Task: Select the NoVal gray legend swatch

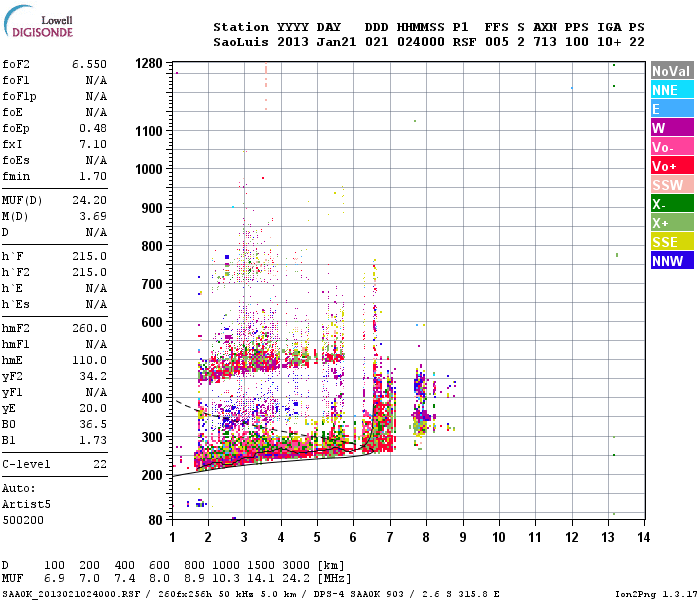Action: pyautogui.click(x=672, y=71)
